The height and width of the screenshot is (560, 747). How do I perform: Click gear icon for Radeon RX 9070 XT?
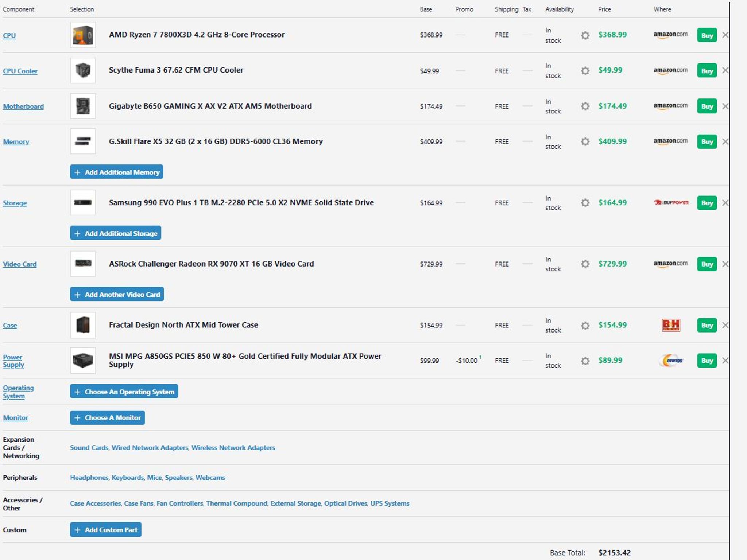click(x=585, y=264)
